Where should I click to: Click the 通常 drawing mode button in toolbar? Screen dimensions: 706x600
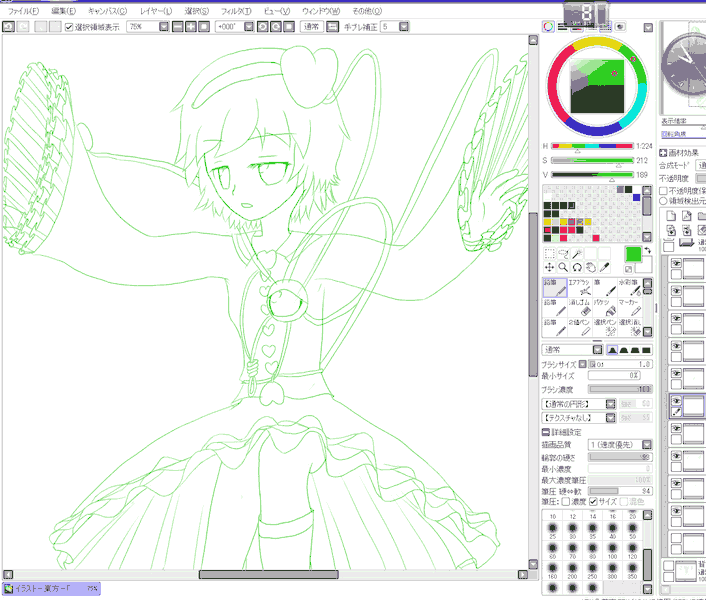tap(311, 27)
